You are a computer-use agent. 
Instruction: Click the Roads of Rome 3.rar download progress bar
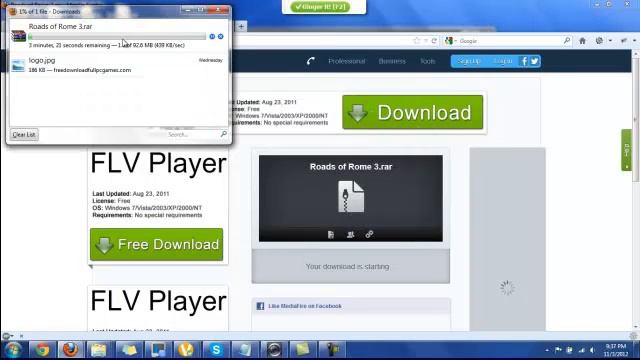tap(117, 37)
